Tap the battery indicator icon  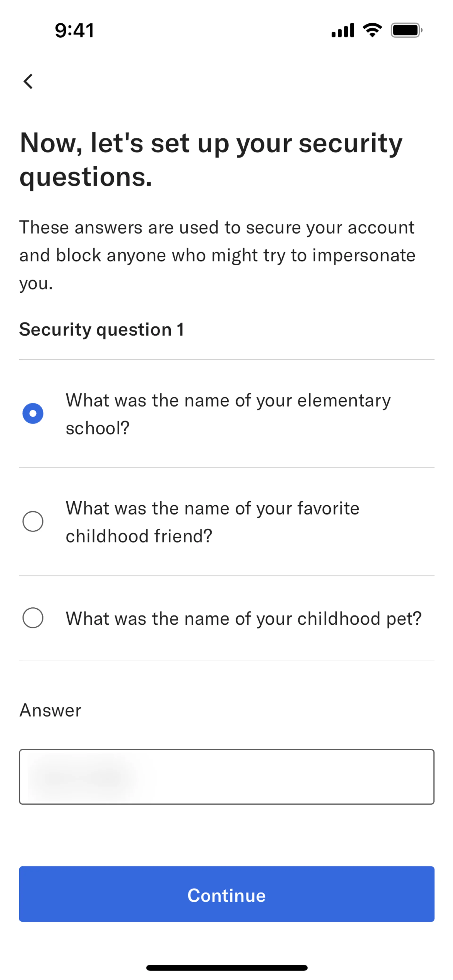click(x=406, y=30)
